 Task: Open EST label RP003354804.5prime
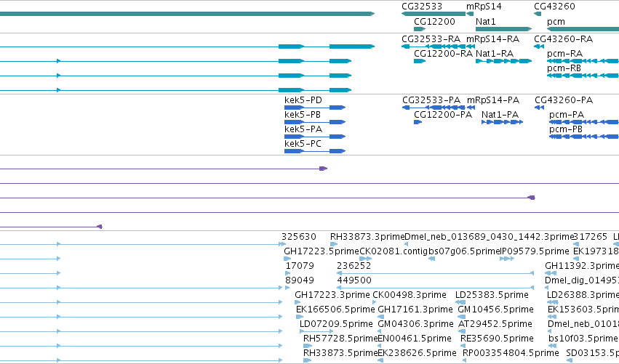pyautogui.click(x=511, y=353)
